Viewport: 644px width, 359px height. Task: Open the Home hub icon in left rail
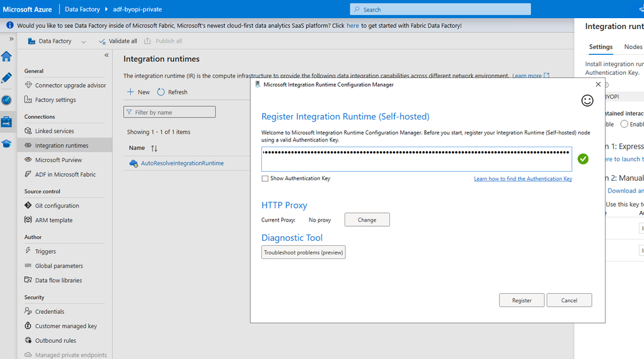pos(6,56)
